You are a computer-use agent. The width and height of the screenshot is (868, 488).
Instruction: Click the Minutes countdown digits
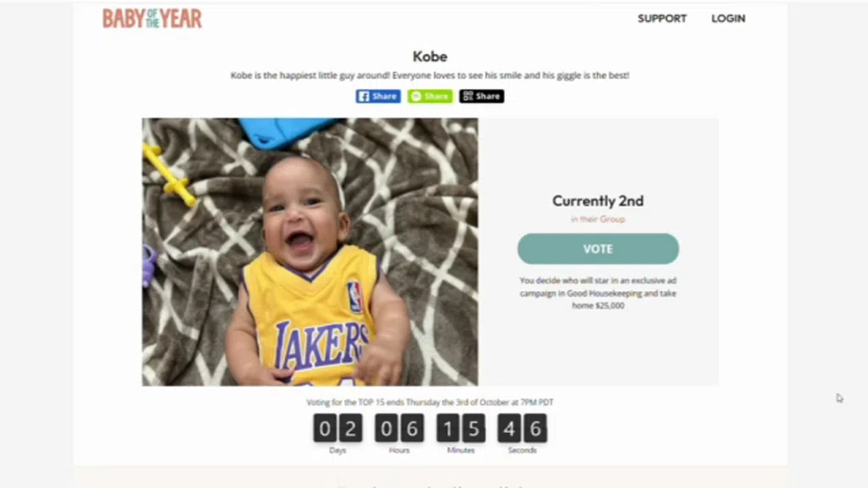[x=460, y=428]
